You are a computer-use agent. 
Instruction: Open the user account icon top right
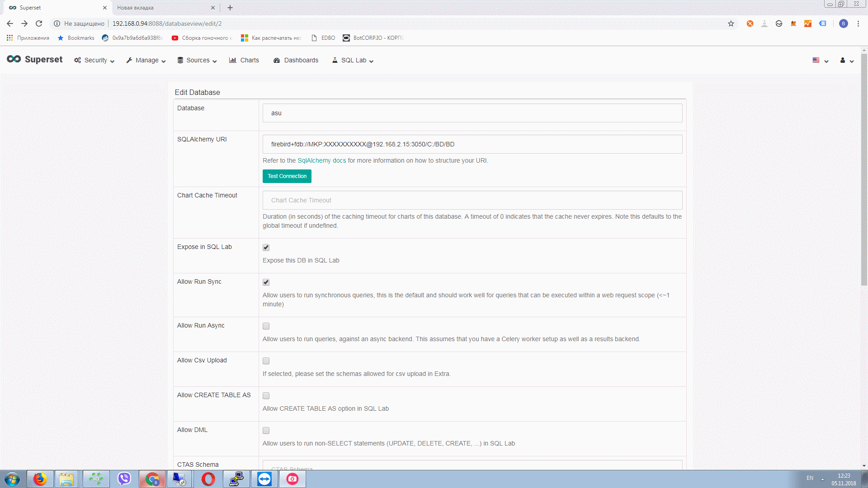point(843,60)
